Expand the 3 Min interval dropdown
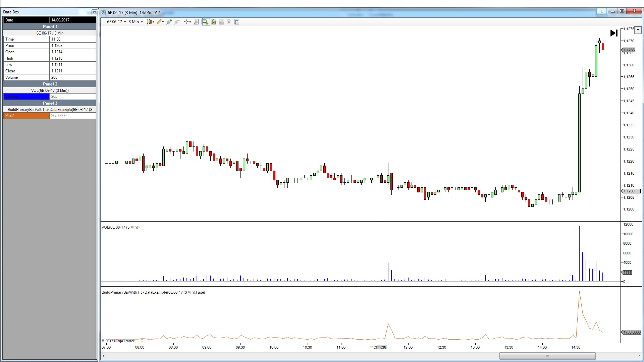The height and width of the screenshot is (362, 644). 136,22
